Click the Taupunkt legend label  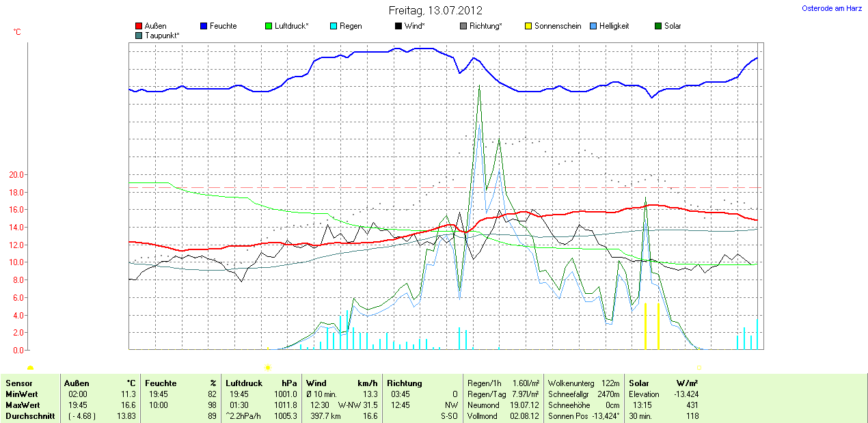pyautogui.click(x=162, y=35)
